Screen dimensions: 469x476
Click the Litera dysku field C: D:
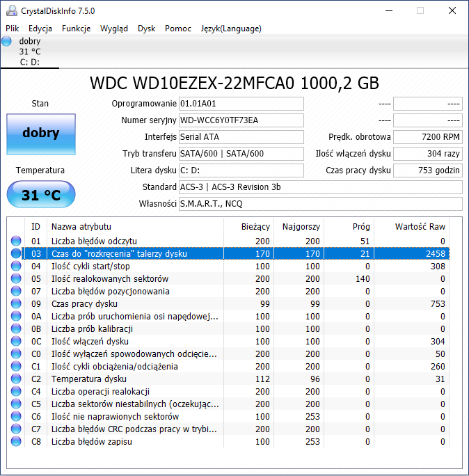tap(241, 170)
